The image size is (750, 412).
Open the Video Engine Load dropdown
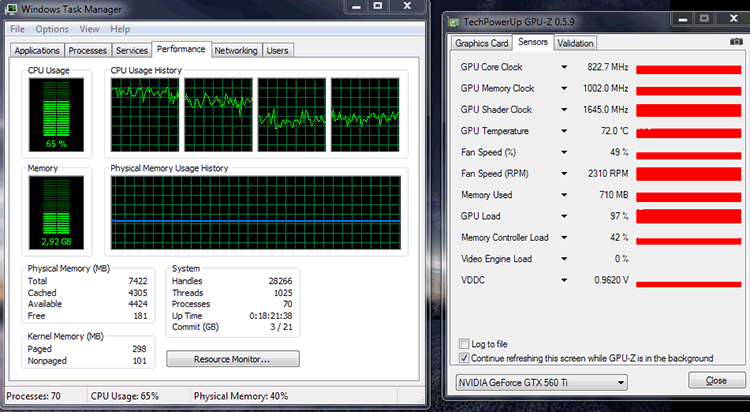(564, 259)
